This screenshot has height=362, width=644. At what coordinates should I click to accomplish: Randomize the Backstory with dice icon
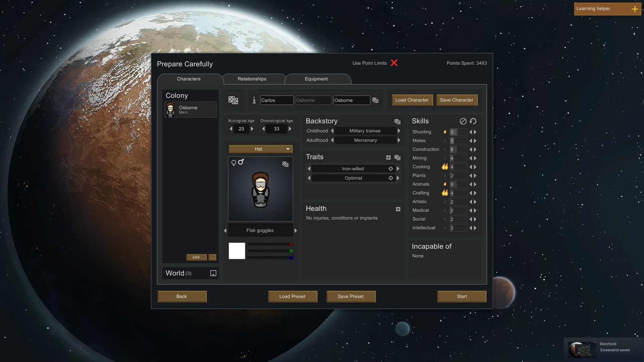pyautogui.click(x=397, y=122)
